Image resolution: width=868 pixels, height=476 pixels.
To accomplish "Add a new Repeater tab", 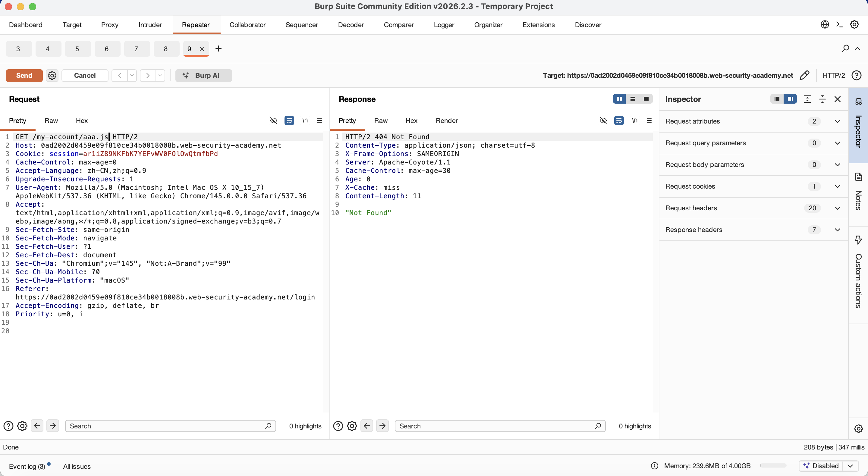I will pyautogui.click(x=218, y=49).
